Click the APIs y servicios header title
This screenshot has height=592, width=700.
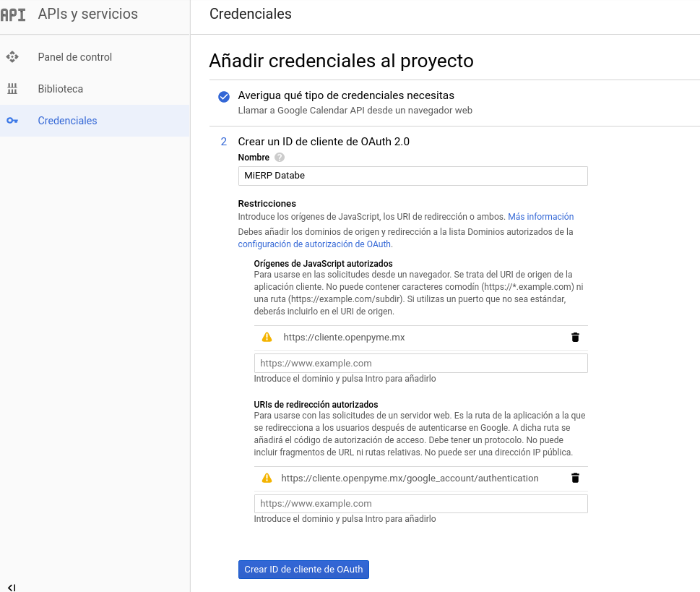click(x=88, y=14)
